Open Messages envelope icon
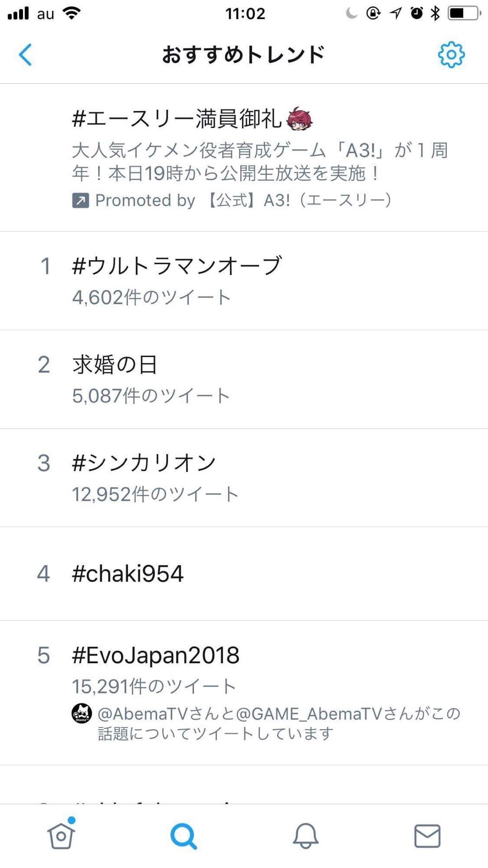Screen dimensions: 488x868 [x=427, y=835]
